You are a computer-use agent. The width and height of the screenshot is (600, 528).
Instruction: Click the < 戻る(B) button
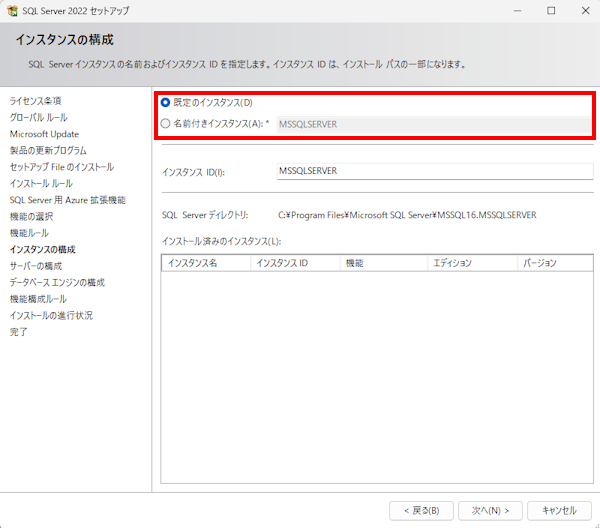(x=421, y=511)
